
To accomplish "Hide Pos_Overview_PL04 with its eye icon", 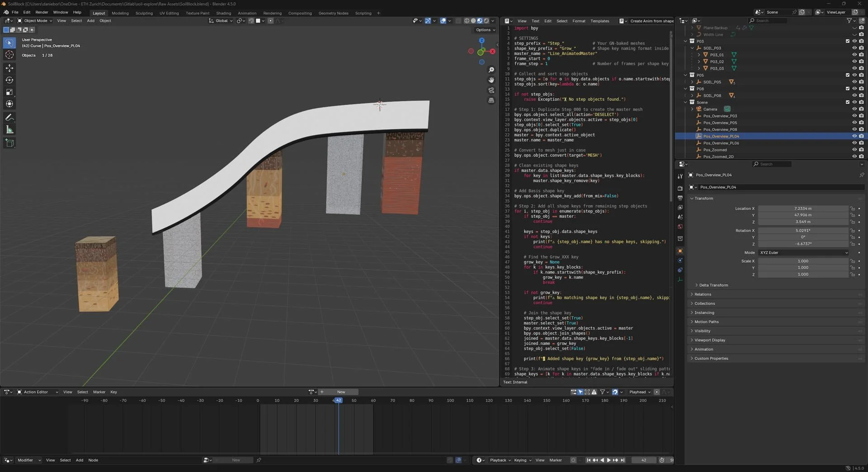I will point(854,136).
